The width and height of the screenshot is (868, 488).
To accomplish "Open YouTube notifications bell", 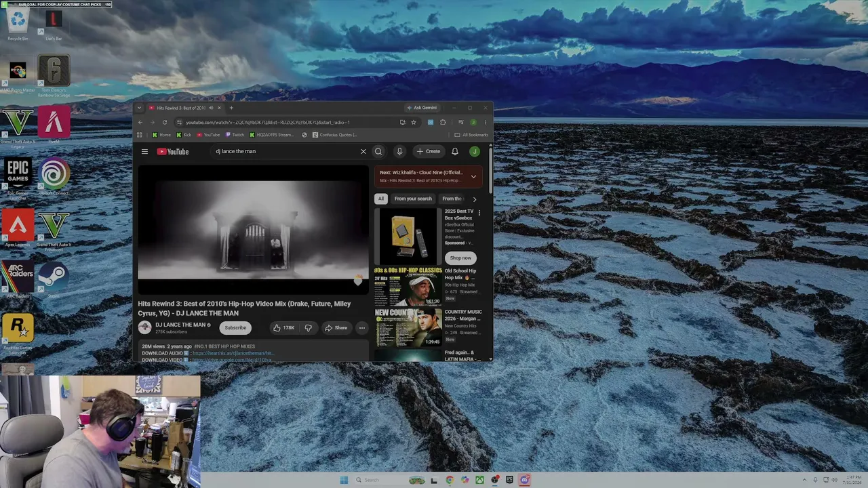I will point(455,151).
